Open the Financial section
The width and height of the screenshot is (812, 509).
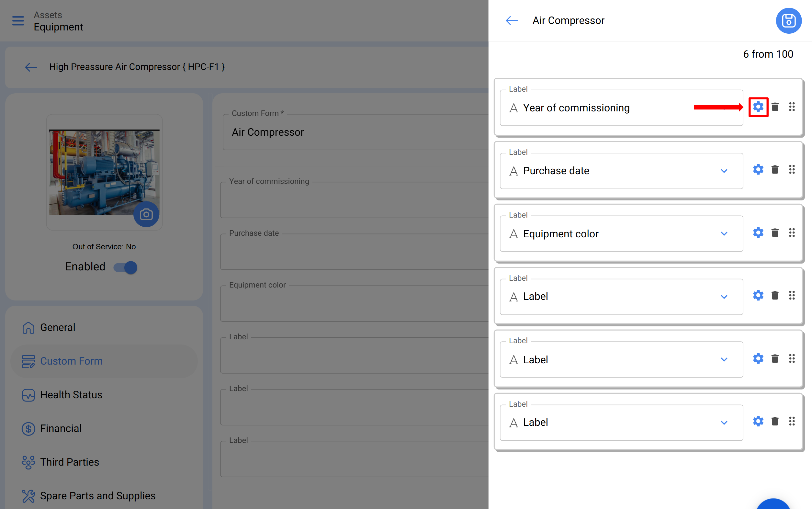pos(61,428)
